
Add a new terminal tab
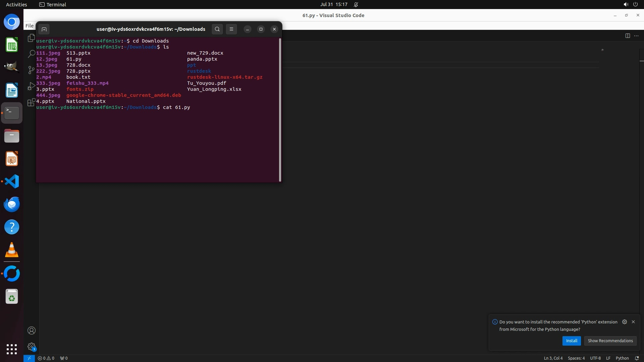point(44,29)
